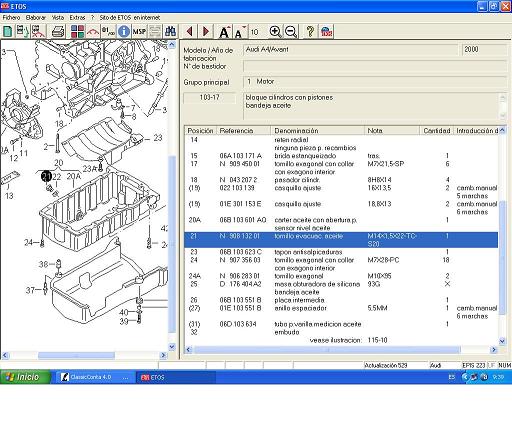Click the Grupo principal field '1 Motor'
The height and width of the screenshot is (439, 512).
tap(375, 82)
